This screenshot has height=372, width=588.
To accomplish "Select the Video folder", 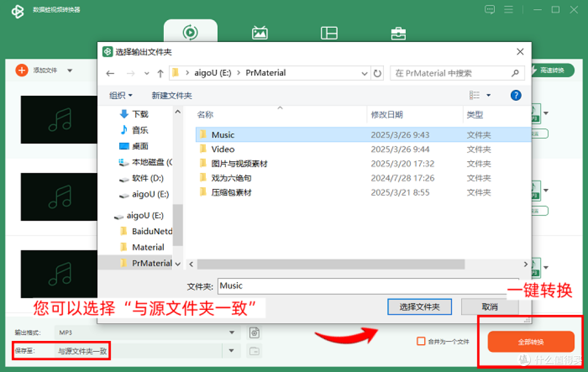I will click(223, 149).
